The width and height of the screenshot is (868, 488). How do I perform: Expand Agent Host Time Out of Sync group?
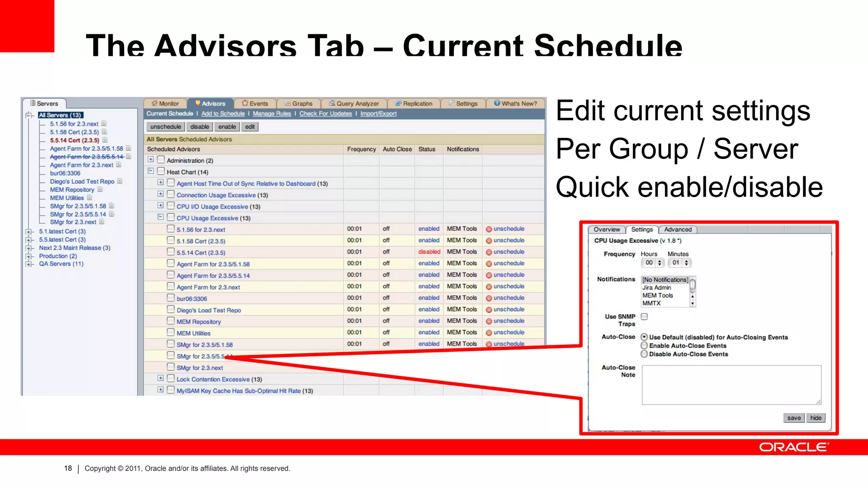click(161, 183)
